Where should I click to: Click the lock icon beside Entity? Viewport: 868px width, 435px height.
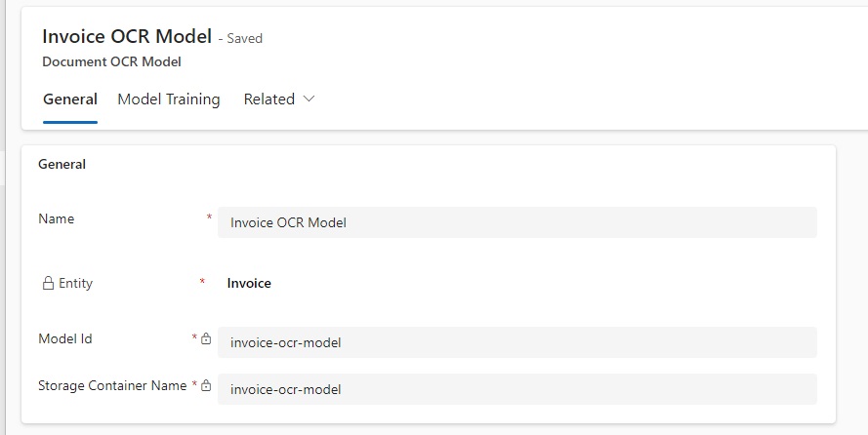pos(48,284)
